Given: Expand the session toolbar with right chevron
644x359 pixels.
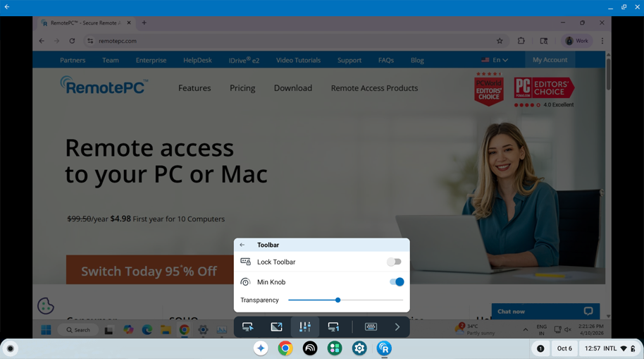Looking at the screenshot, I should pos(397,327).
